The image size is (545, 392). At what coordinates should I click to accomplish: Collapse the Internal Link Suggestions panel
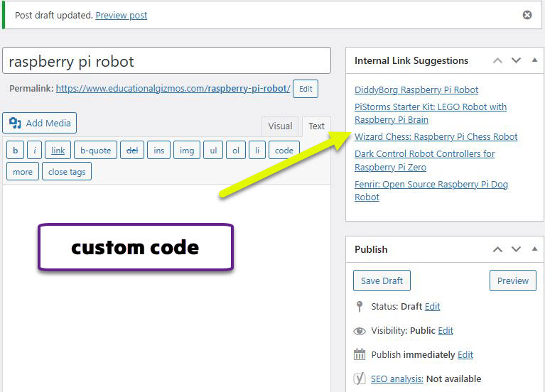pos(534,60)
